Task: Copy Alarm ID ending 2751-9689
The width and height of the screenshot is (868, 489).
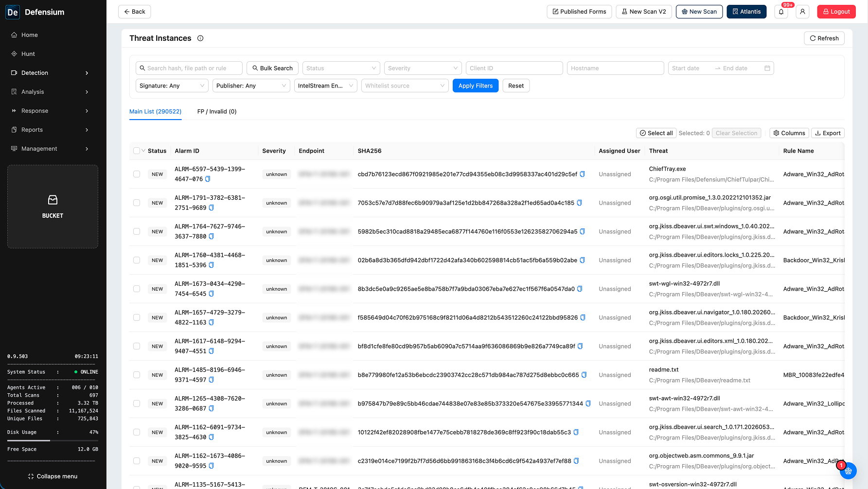Action: tap(211, 208)
